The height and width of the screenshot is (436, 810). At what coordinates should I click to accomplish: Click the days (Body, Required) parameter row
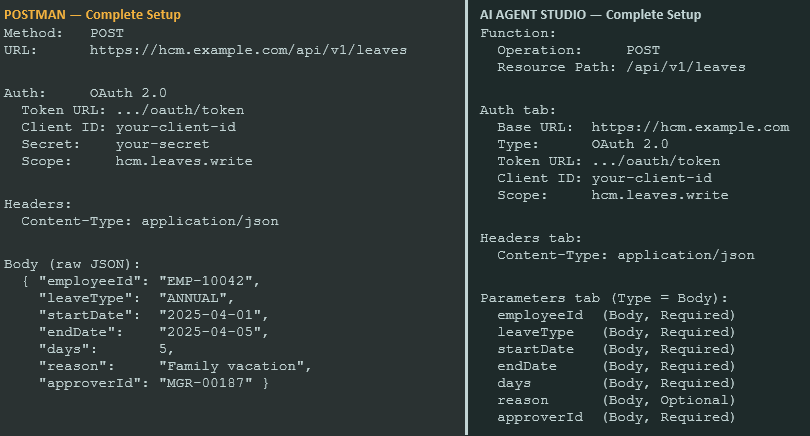point(615,383)
